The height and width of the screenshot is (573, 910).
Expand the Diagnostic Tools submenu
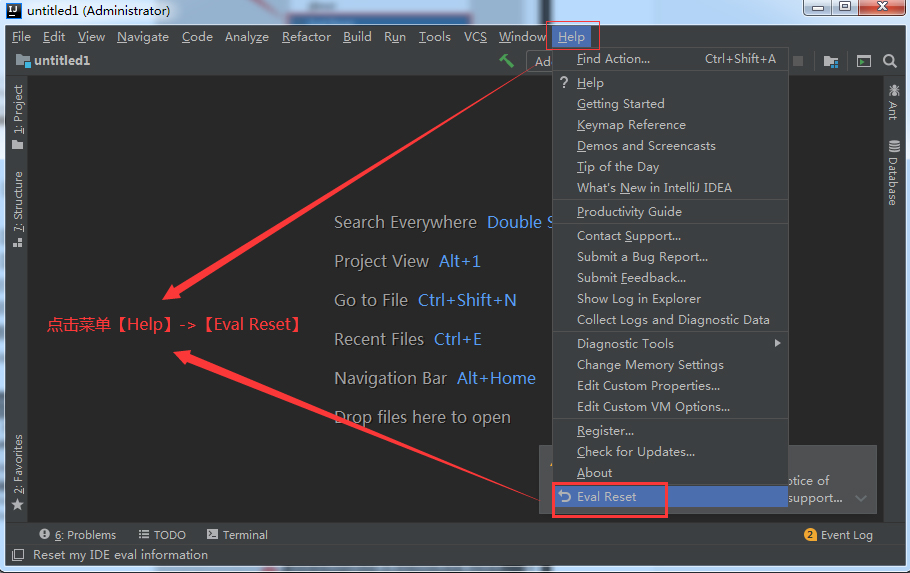point(670,344)
